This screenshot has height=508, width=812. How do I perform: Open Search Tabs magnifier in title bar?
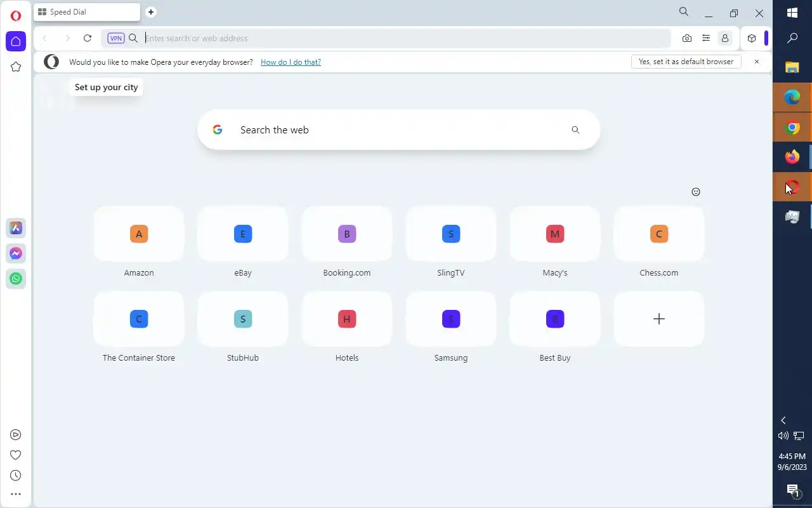(x=683, y=11)
